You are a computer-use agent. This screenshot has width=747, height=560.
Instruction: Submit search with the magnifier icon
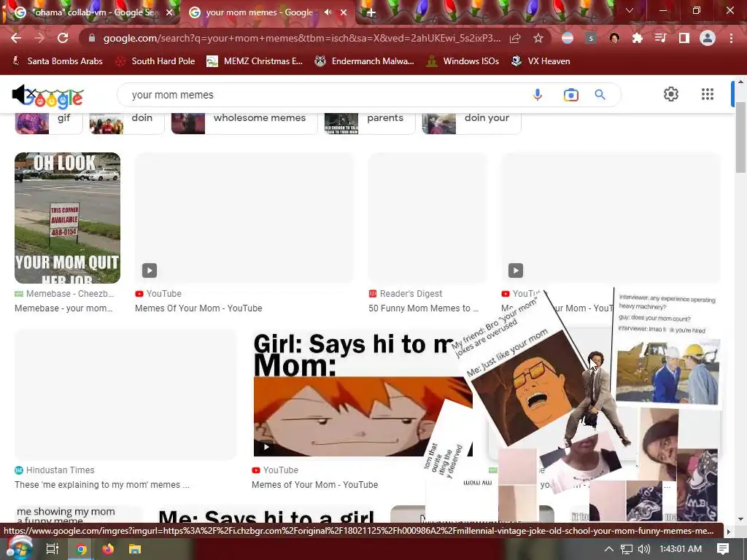coord(600,95)
